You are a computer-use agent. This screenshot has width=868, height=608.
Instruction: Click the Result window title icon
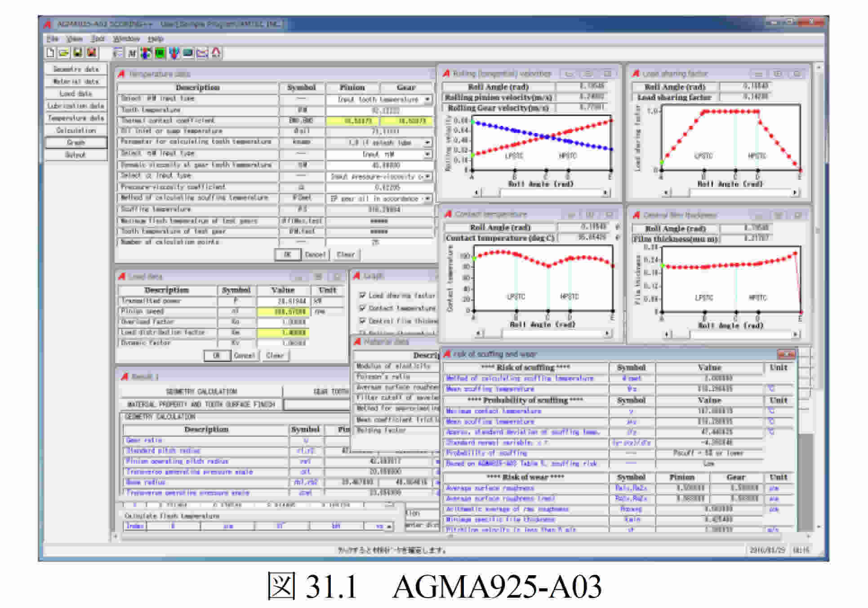[125, 377]
